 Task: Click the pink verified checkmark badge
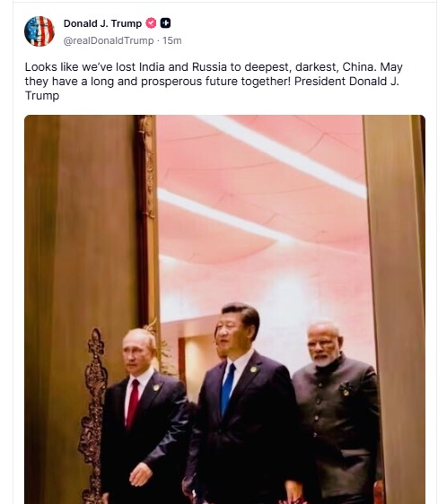151,23
